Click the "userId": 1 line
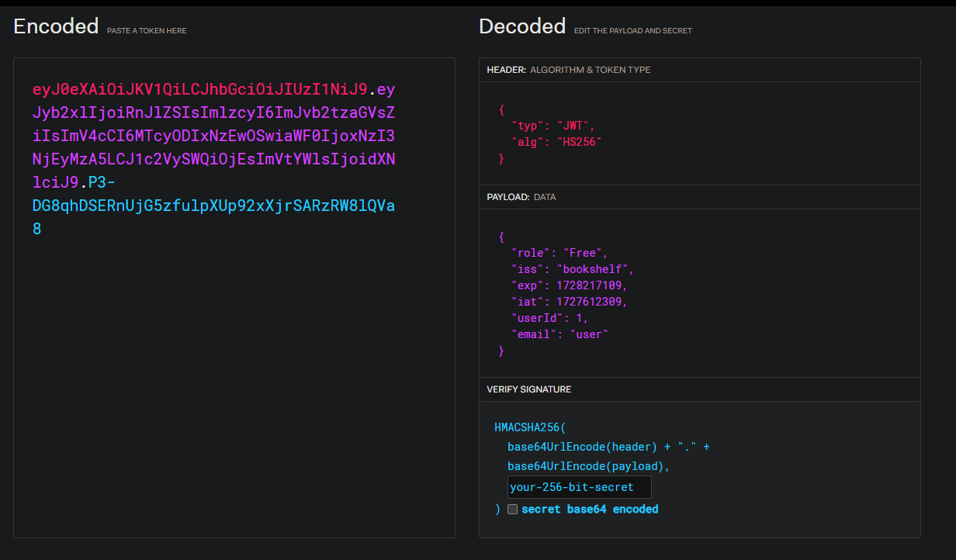 click(x=550, y=318)
